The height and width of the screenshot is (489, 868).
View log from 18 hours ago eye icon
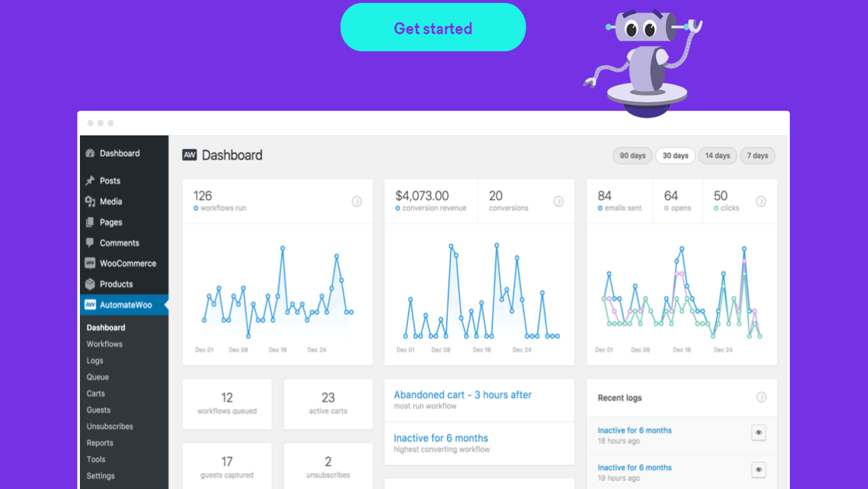click(758, 432)
